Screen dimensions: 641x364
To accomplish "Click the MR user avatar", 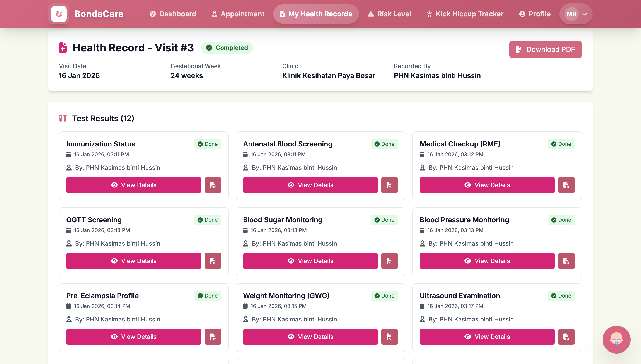I will tap(571, 14).
